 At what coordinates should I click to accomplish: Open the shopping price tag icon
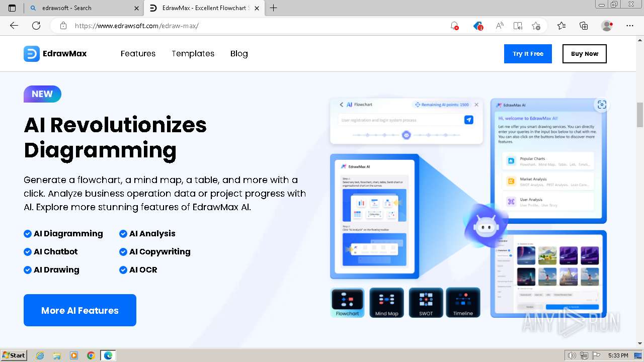tap(478, 26)
